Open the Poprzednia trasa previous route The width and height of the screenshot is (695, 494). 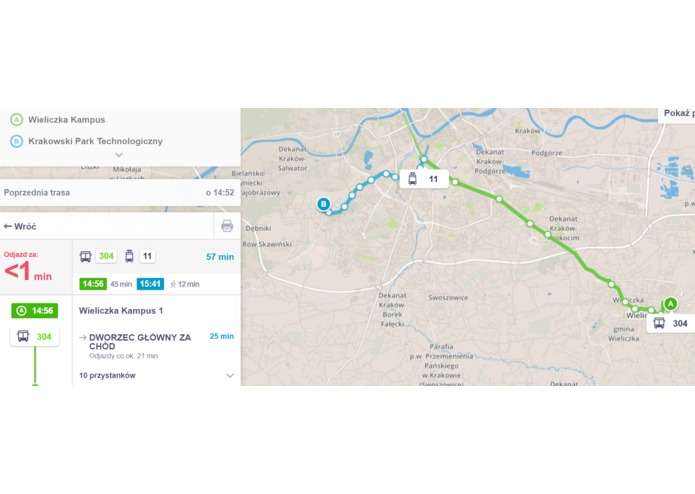(120, 193)
